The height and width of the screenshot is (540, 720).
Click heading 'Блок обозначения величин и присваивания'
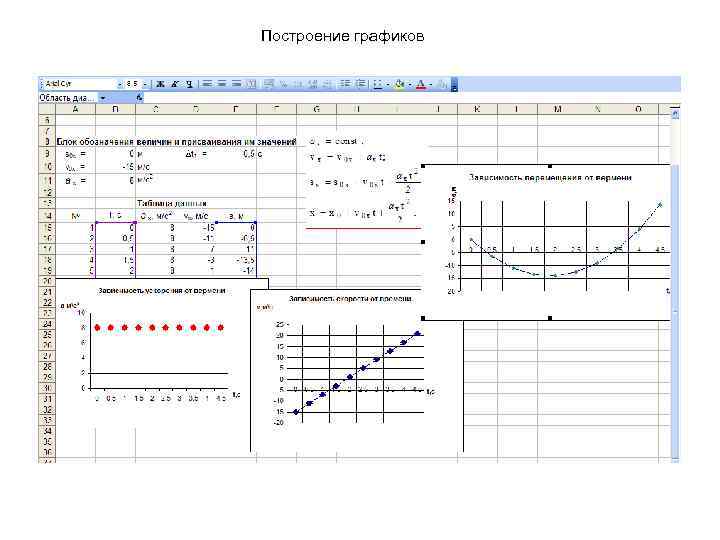pos(176,142)
